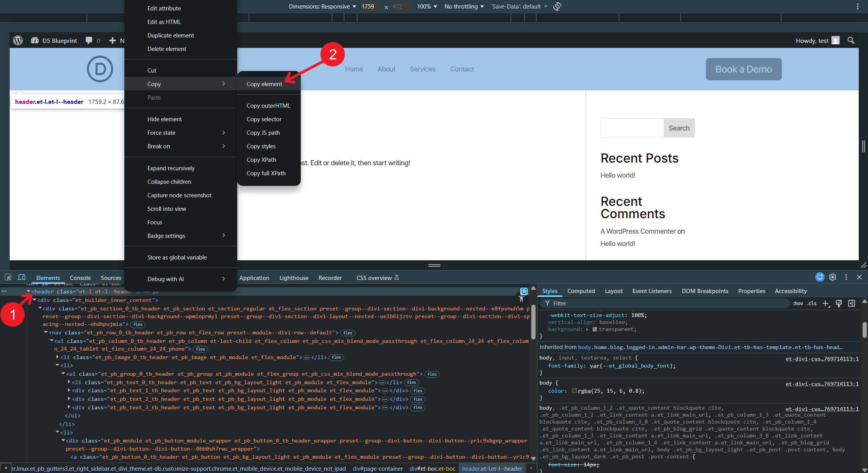Click the rgba color swatch for body color
The height and width of the screenshot is (473, 868).
click(x=574, y=391)
